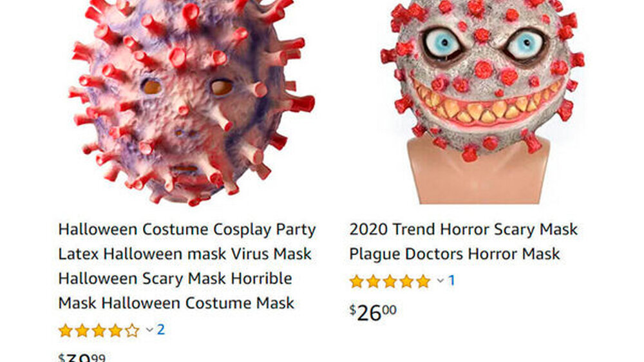Expand rating chevron beside the four-star rating
The width and height of the screenshot is (644, 362).
pyautogui.click(x=149, y=330)
